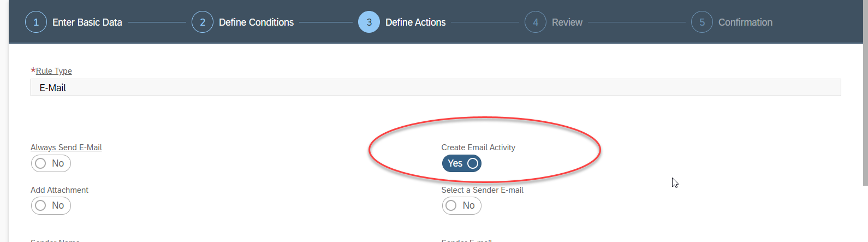The height and width of the screenshot is (242, 868).
Task: Click the Add Attachment label text
Action: click(60, 190)
